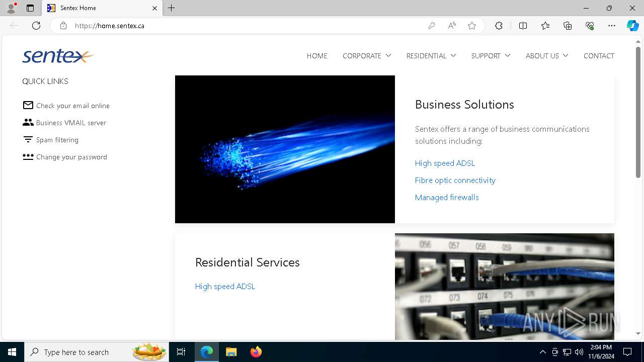Open the notifications center
This screenshot has width=644, height=362.
coord(627,352)
